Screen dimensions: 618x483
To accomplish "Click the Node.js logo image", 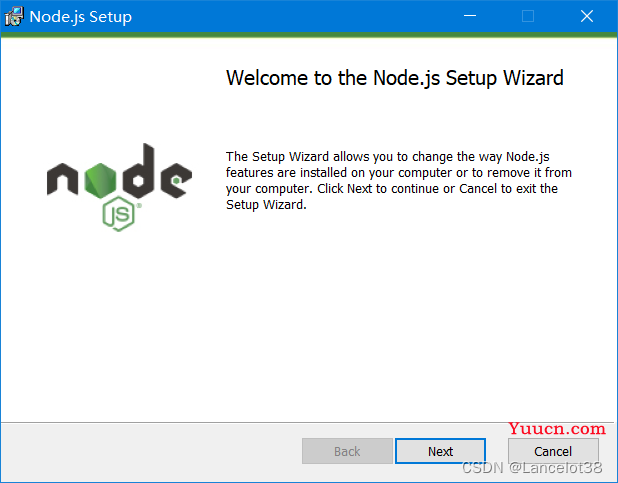I will pyautogui.click(x=119, y=187).
